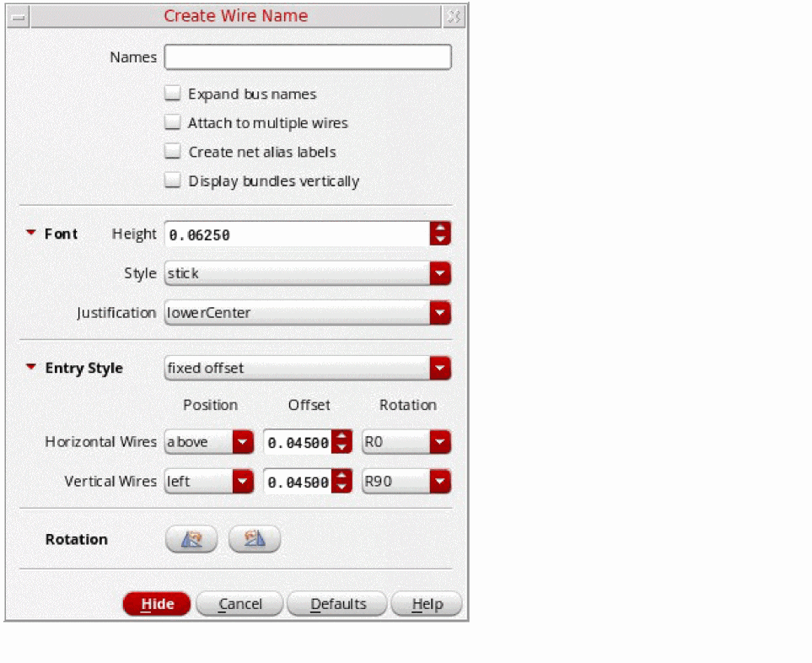
Task: Open the Justification dropdown lowerCenter
Action: click(308, 313)
